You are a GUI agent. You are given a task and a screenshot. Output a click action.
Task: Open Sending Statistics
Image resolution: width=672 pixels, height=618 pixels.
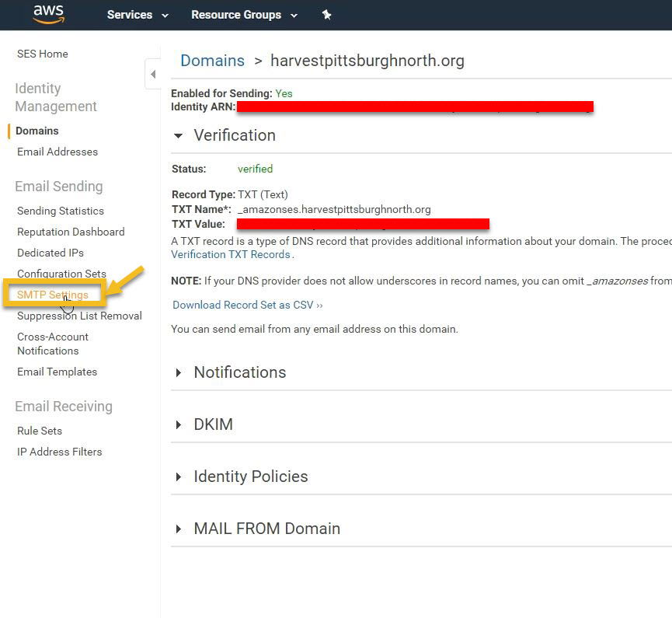pos(61,211)
